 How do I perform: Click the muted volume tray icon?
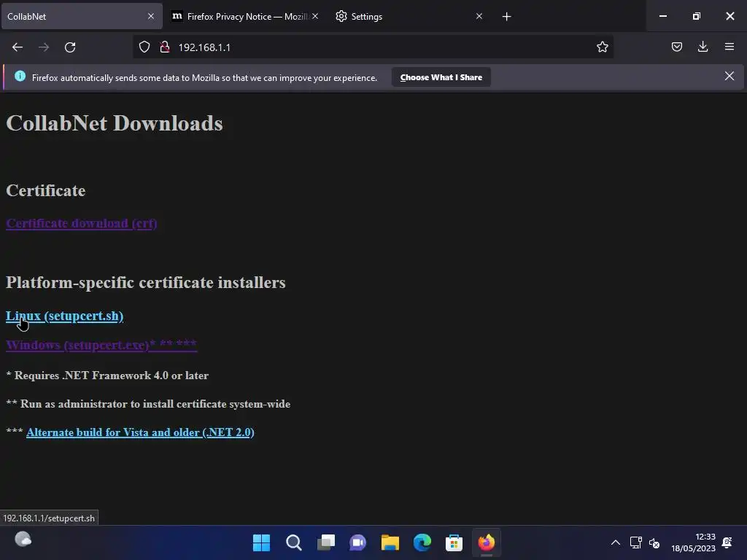[x=654, y=542]
